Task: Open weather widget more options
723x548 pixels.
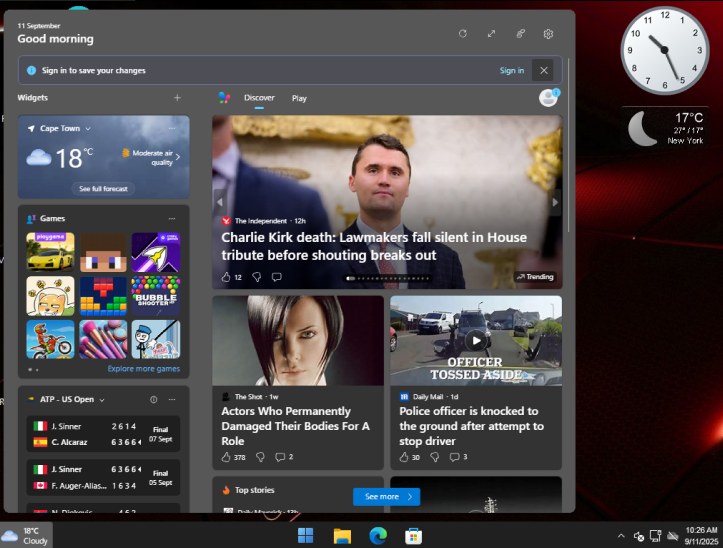Action: [x=172, y=128]
